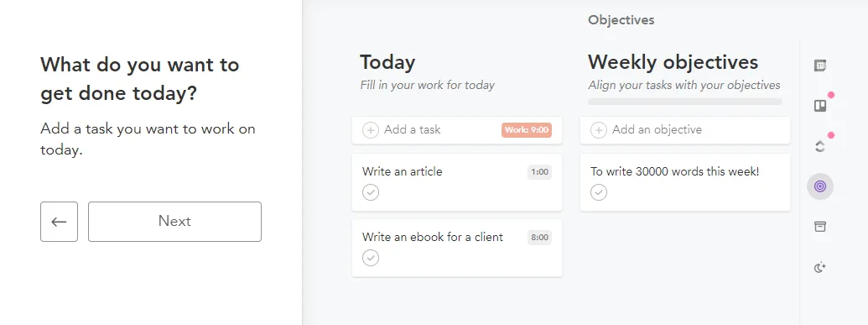This screenshot has width=868, height=325.
Task: Check off Write an ebook for a client
Action: click(371, 258)
